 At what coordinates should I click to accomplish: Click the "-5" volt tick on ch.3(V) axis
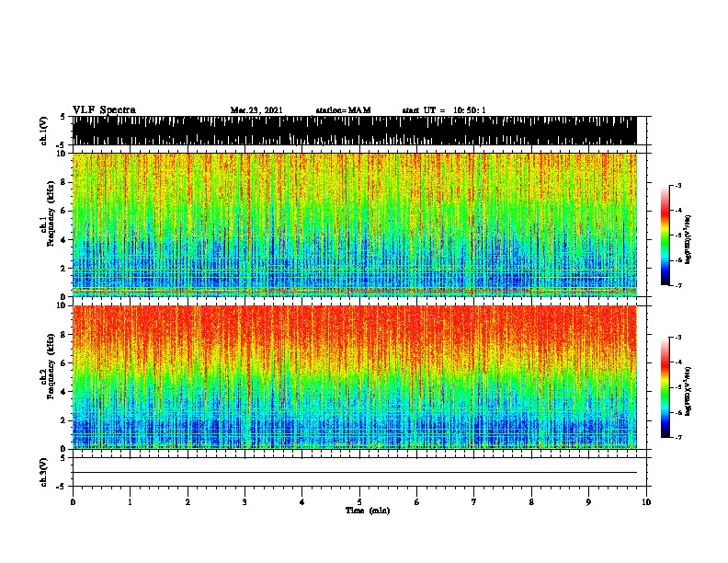point(61,487)
